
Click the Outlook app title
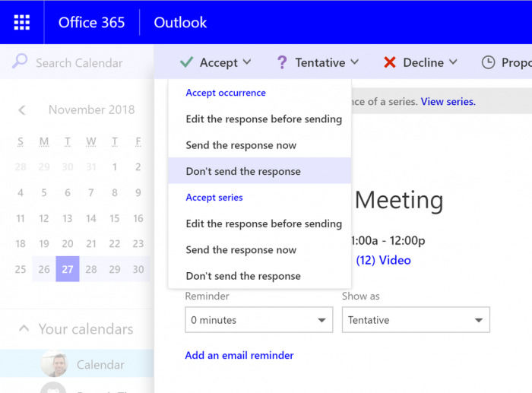[x=180, y=22]
